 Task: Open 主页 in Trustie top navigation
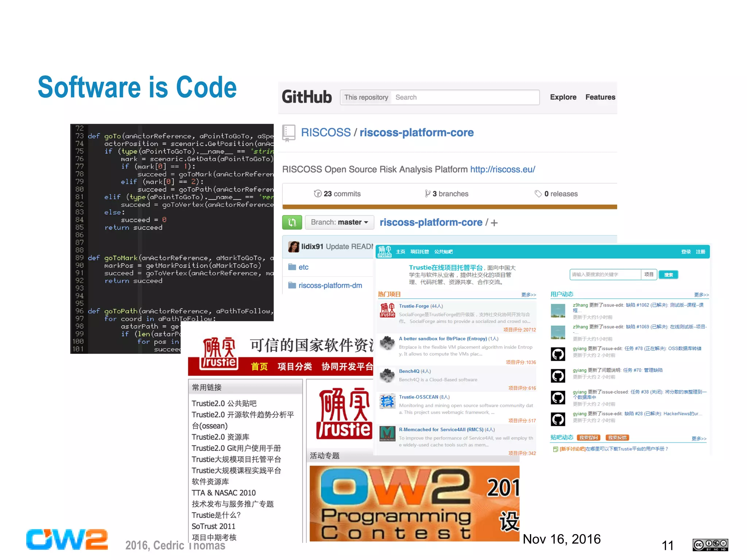point(400,251)
